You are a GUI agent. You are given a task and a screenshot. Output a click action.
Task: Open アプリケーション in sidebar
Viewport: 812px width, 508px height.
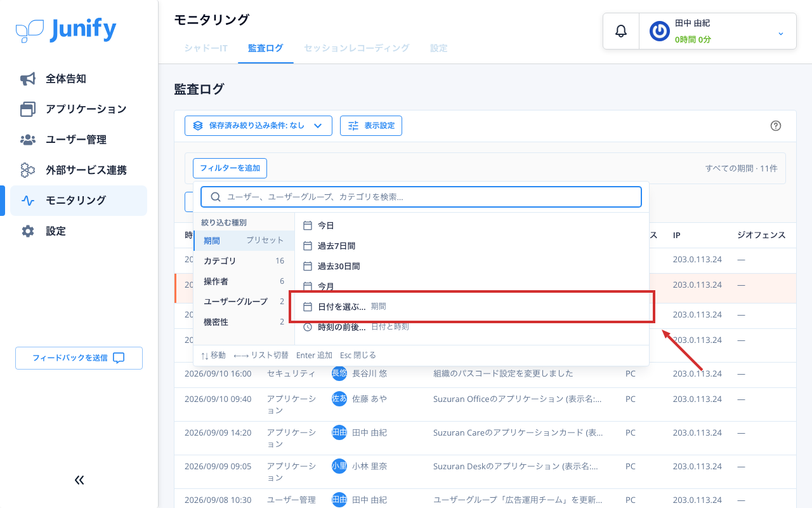tap(79, 109)
